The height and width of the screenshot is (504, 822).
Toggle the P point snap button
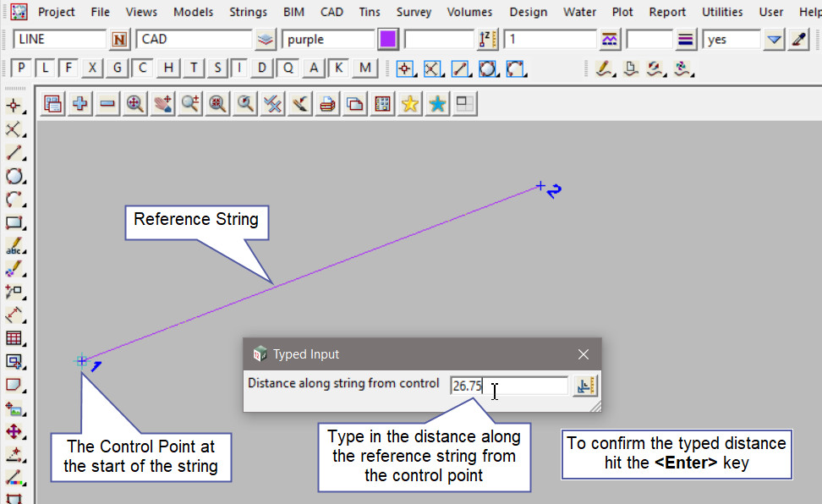point(21,68)
